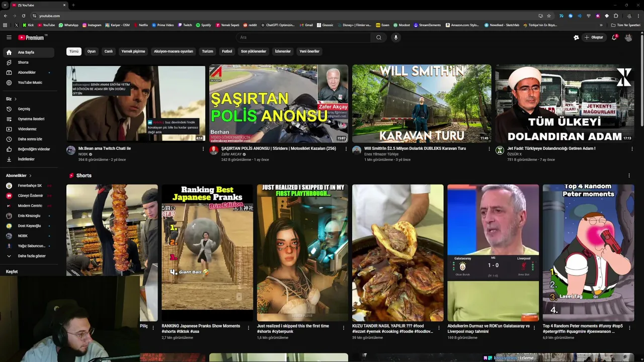Open the WhatsApp bookmark

68,25
